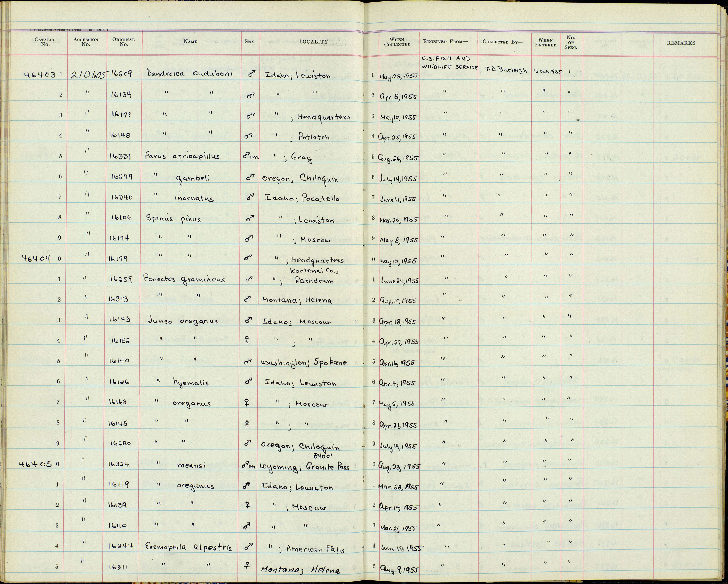Click the 'When Collected' column header
The width and height of the screenshot is (728, 584).
point(397,42)
